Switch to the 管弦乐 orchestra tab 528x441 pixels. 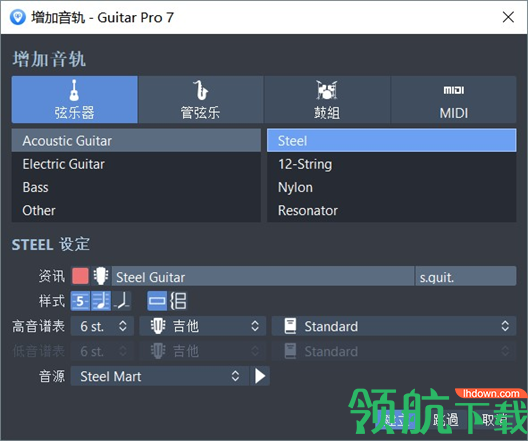tap(201, 99)
